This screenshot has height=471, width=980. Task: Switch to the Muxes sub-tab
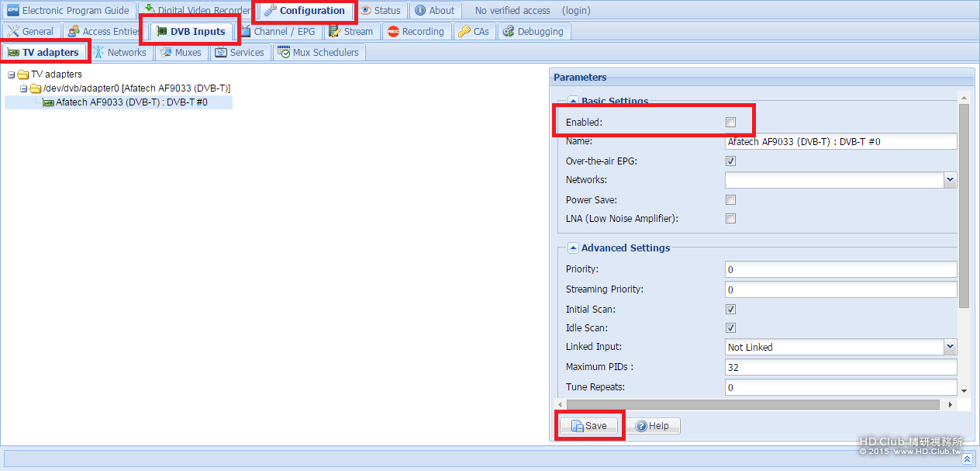(181, 53)
